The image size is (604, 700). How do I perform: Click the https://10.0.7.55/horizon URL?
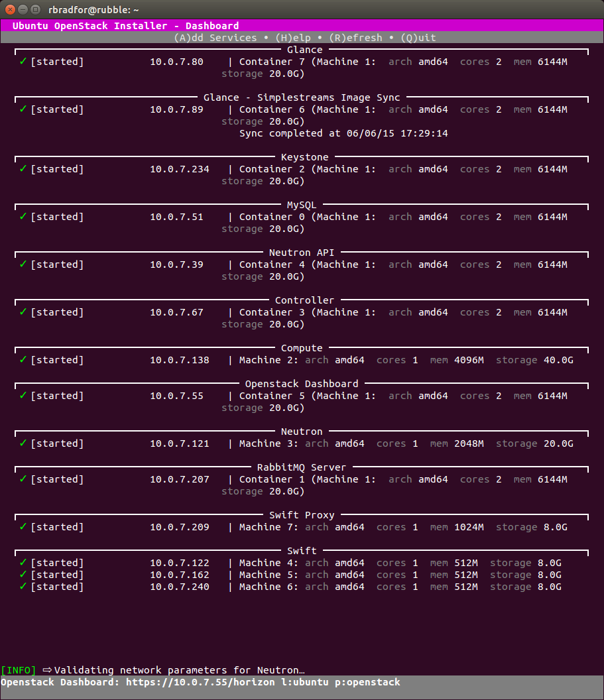click(200, 682)
